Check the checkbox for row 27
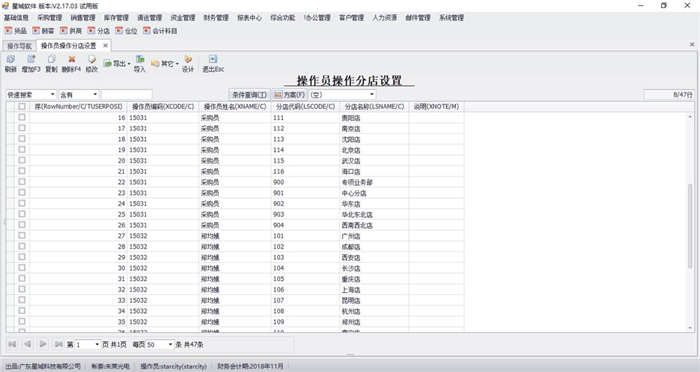Image resolution: width=700 pixels, height=372 pixels. 21,235
